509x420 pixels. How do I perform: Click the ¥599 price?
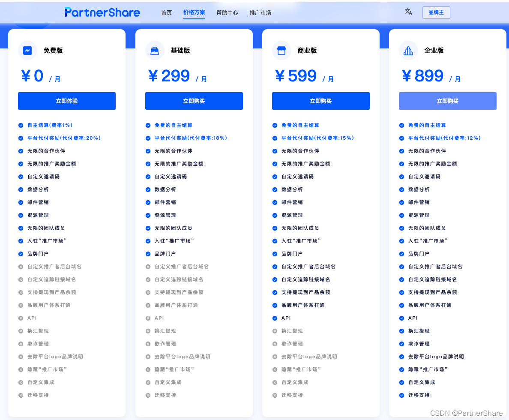[x=296, y=76]
